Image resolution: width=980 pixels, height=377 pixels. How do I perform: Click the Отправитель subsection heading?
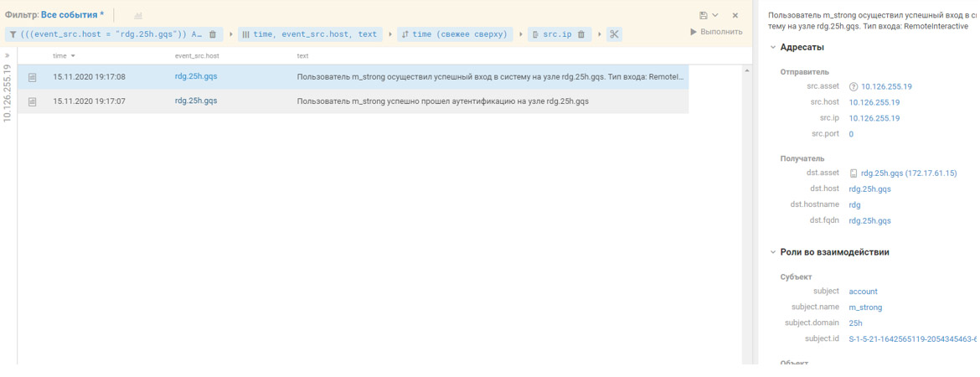[x=805, y=71]
